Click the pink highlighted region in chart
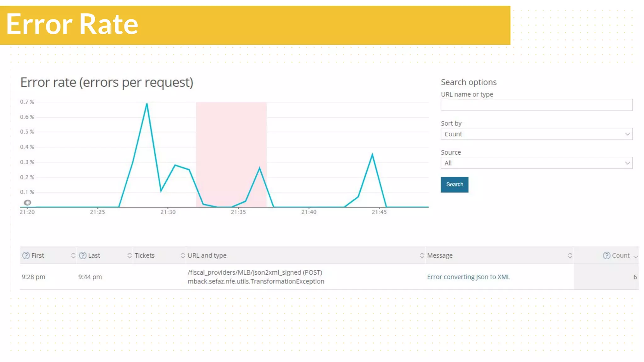Screen dimensions: 644x362 tap(231, 154)
